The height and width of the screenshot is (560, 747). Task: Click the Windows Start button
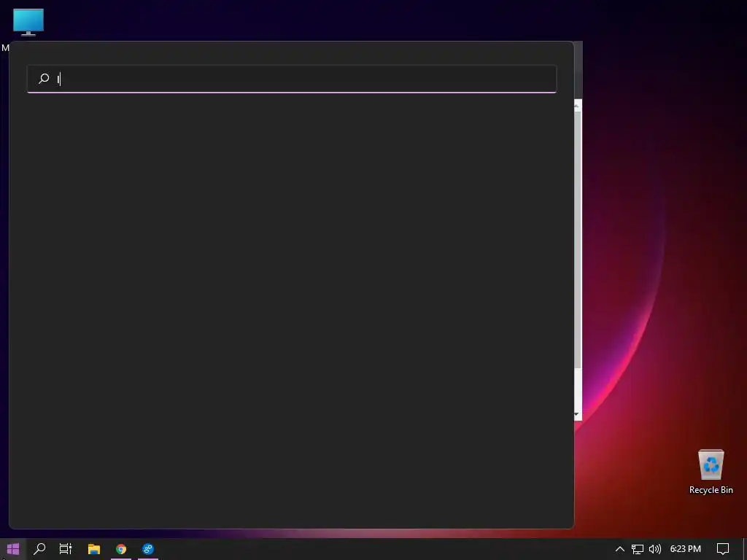(13, 549)
